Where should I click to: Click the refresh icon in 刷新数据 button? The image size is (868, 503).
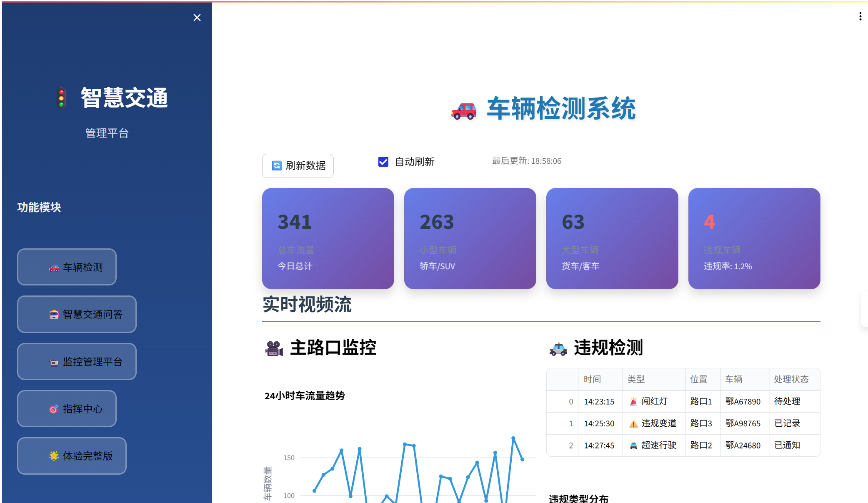point(276,166)
